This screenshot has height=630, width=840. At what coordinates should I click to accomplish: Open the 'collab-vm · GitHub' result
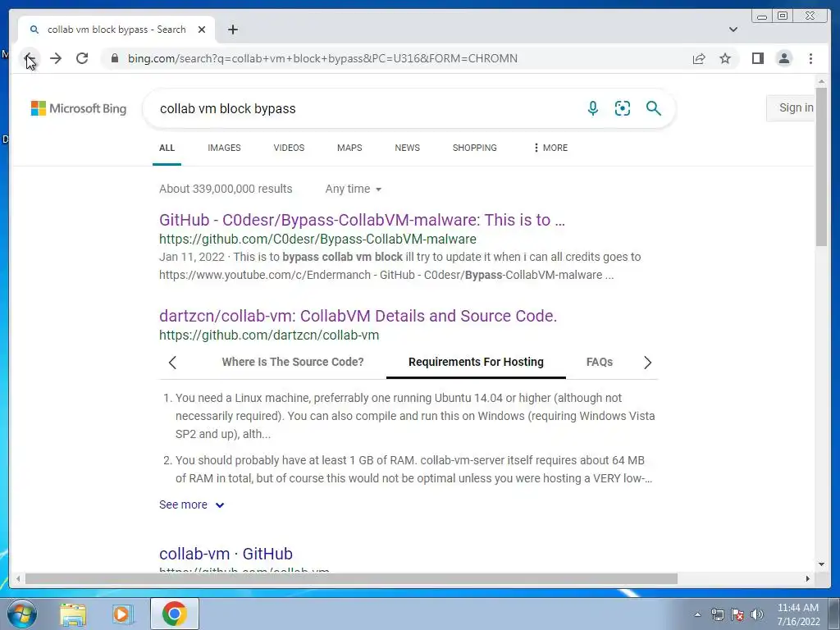point(226,554)
